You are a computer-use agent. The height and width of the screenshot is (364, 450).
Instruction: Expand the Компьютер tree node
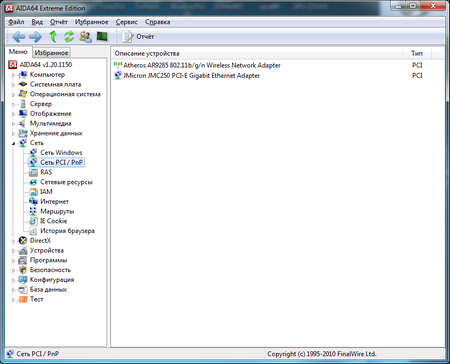pyautogui.click(x=13, y=75)
